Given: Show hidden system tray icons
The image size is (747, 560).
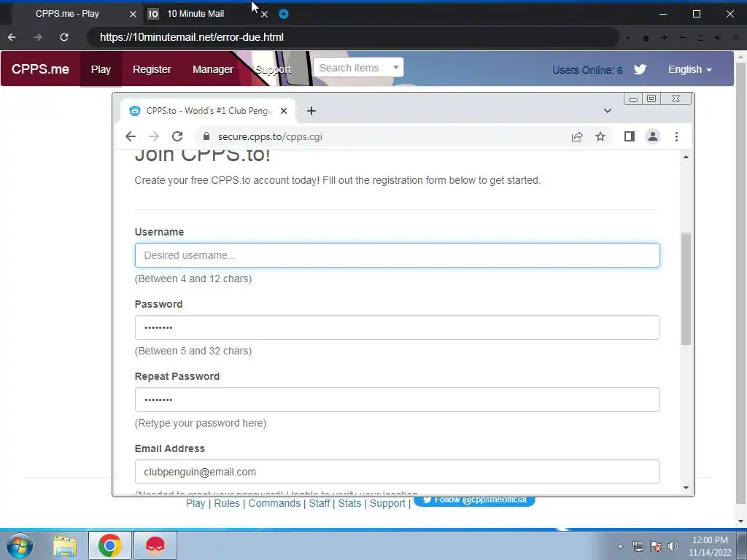Looking at the screenshot, I should click(620, 546).
